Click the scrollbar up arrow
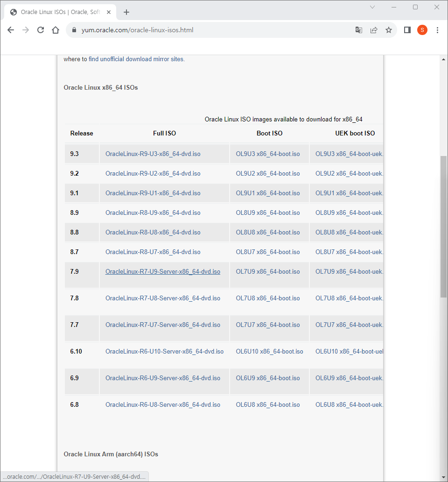Image resolution: width=448 pixels, height=482 pixels. pyautogui.click(x=443, y=59)
